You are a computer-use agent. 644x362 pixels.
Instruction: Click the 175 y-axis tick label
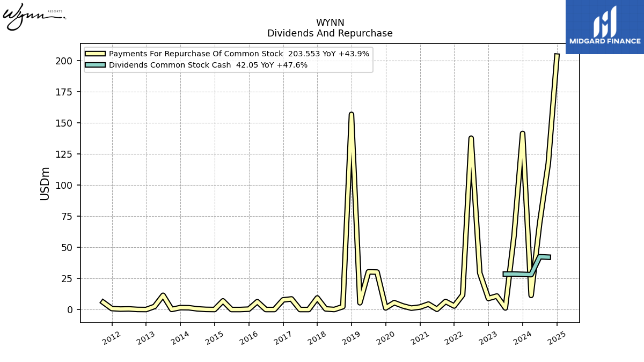(64, 92)
